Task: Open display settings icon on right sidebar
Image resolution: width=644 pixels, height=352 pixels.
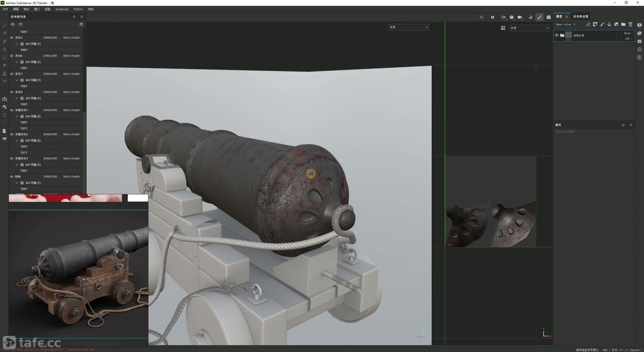Action: (639, 25)
